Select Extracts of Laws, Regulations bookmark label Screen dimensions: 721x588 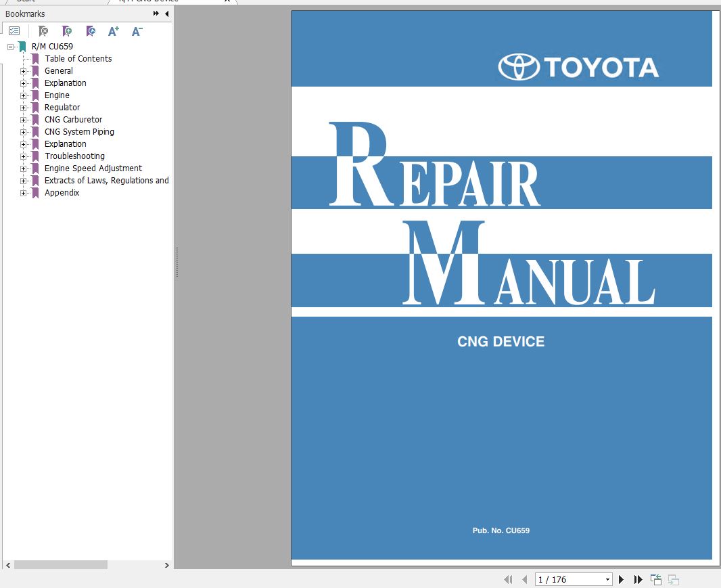tap(107, 181)
